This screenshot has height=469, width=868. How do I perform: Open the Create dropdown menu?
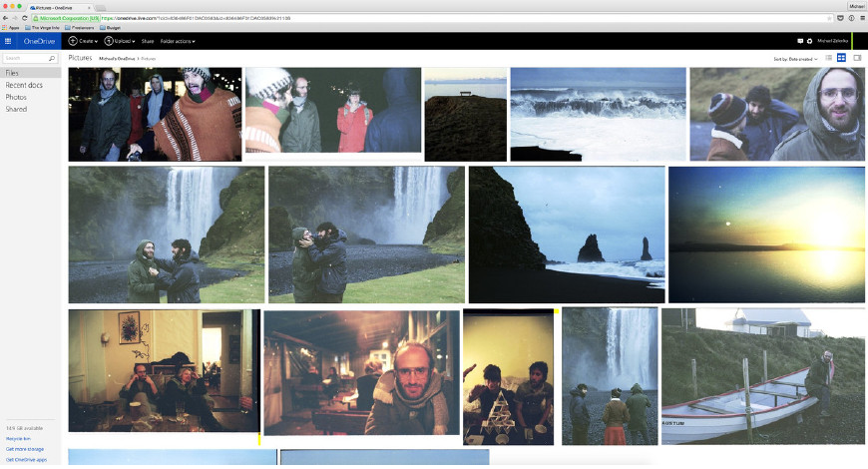pos(83,41)
